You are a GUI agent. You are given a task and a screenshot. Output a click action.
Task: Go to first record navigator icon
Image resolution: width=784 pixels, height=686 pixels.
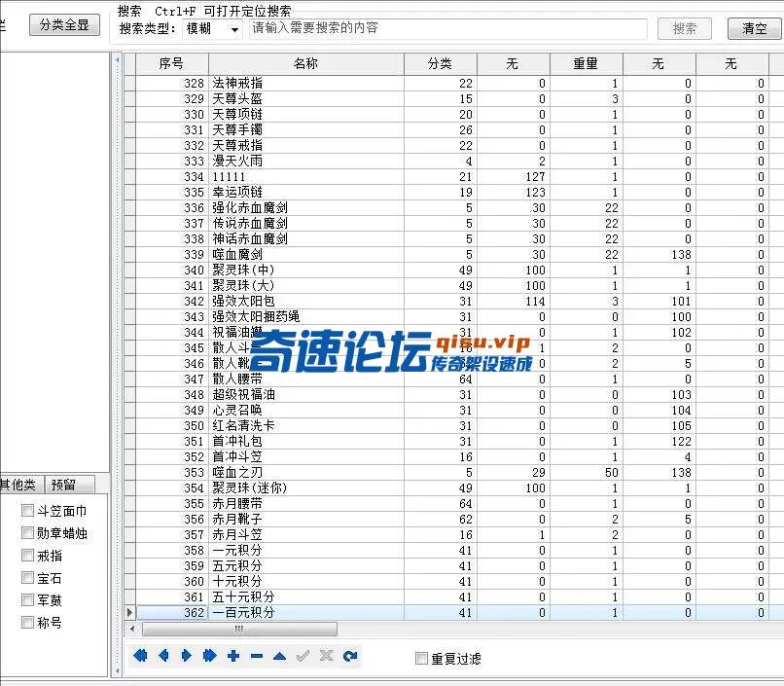[x=140, y=655]
